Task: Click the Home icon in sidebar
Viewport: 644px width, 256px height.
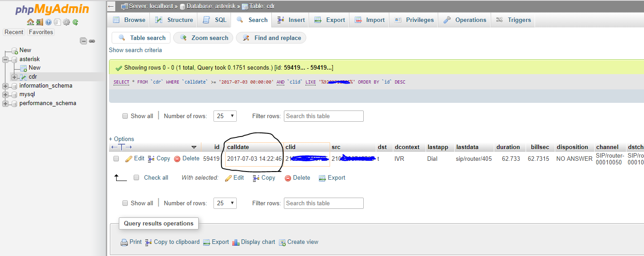Action: click(x=30, y=22)
